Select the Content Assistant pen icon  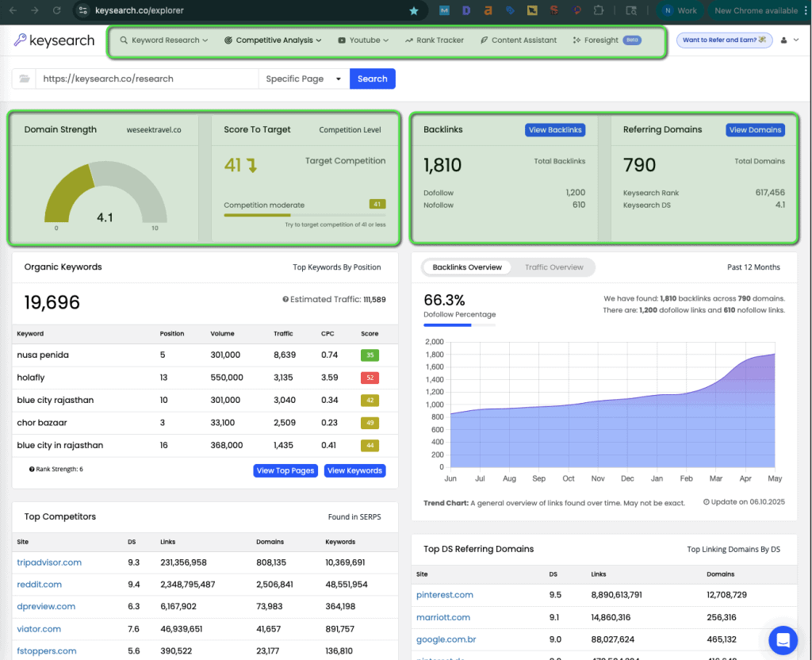click(x=482, y=38)
